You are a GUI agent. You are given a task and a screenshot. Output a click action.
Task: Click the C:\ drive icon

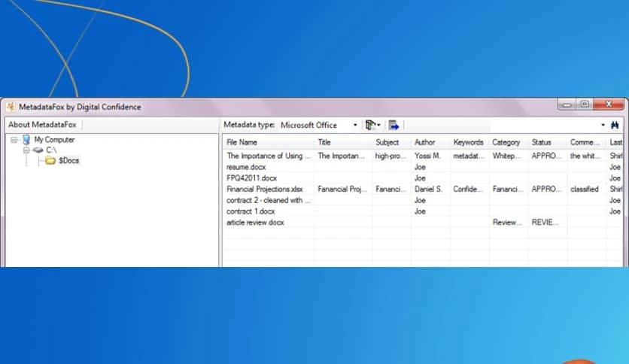(38, 150)
